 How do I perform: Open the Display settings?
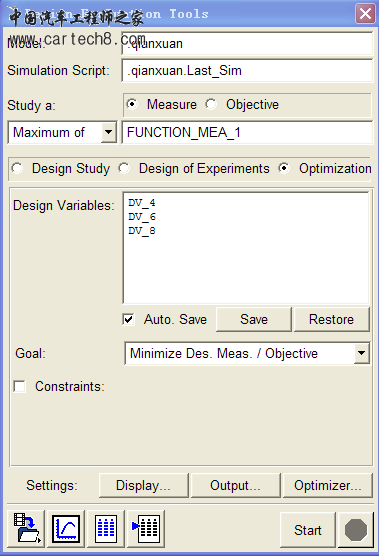(144, 485)
